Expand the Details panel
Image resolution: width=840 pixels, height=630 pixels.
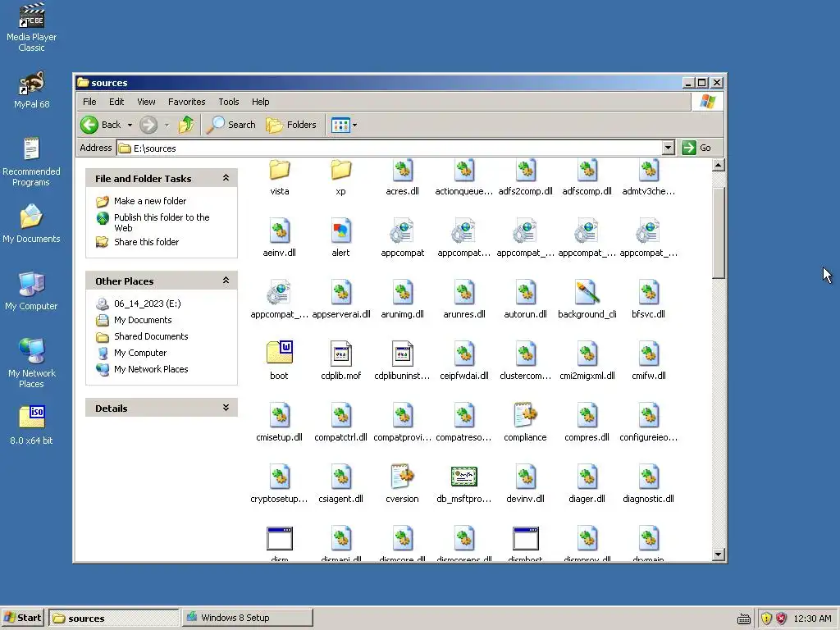click(x=226, y=408)
